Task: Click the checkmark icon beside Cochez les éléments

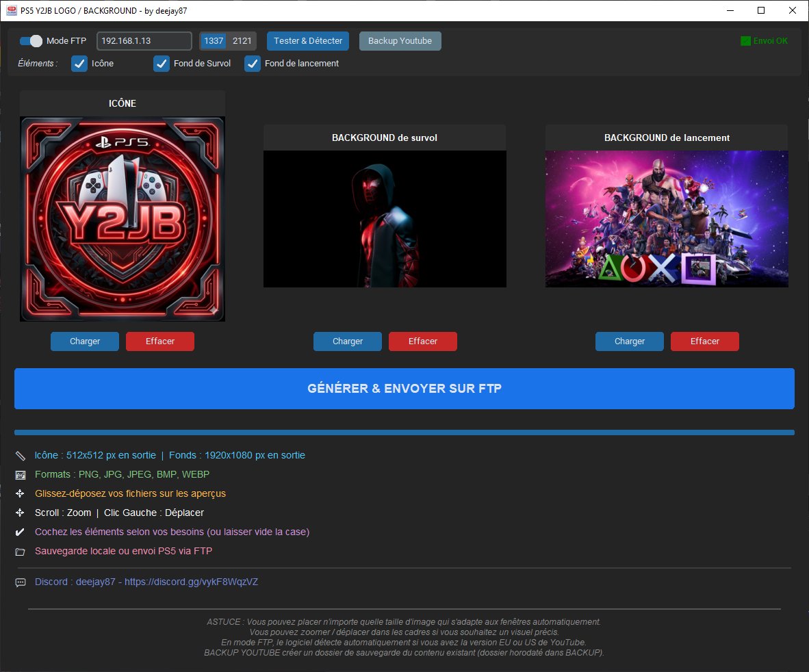Action: (20, 532)
